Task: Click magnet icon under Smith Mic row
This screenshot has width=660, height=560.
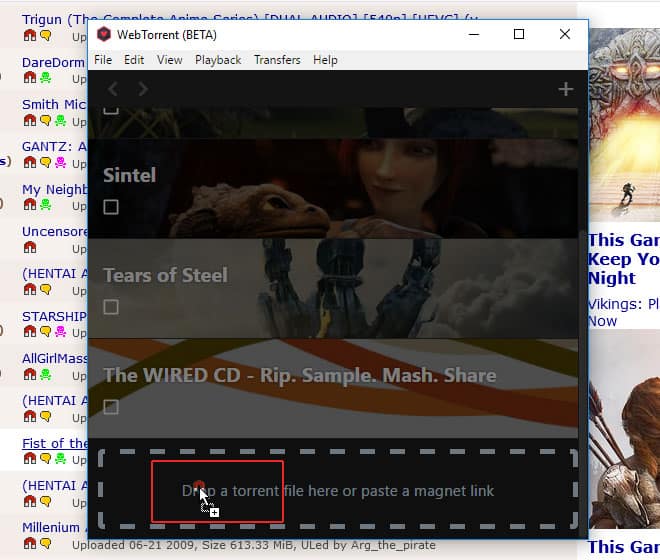Action: point(30,120)
